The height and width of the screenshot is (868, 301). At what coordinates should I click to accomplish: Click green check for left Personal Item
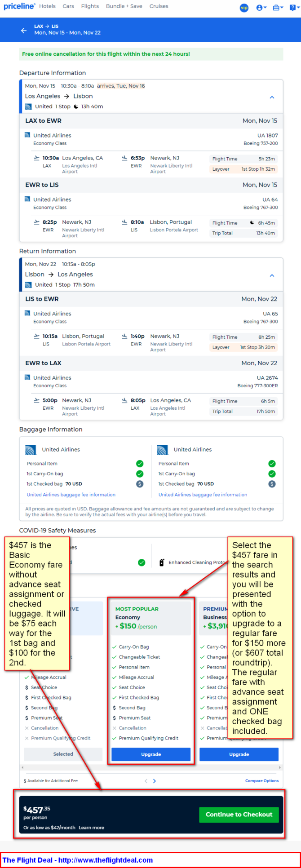tap(140, 464)
